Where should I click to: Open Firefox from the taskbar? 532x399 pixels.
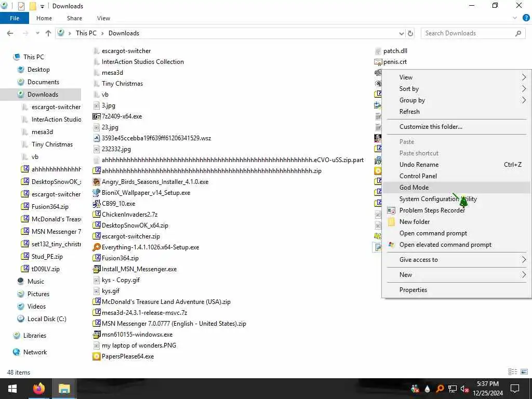(x=38, y=389)
